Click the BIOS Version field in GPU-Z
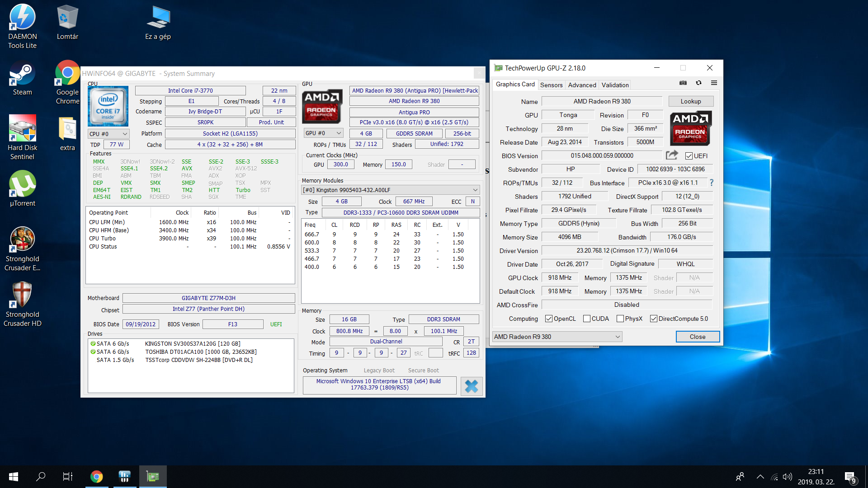Image resolution: width=868 pixels, height=488 pixels. (x=602, y=155)
